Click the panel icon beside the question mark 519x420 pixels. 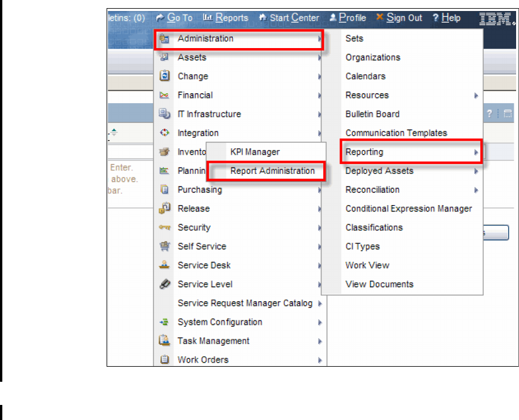click(507, 114)
